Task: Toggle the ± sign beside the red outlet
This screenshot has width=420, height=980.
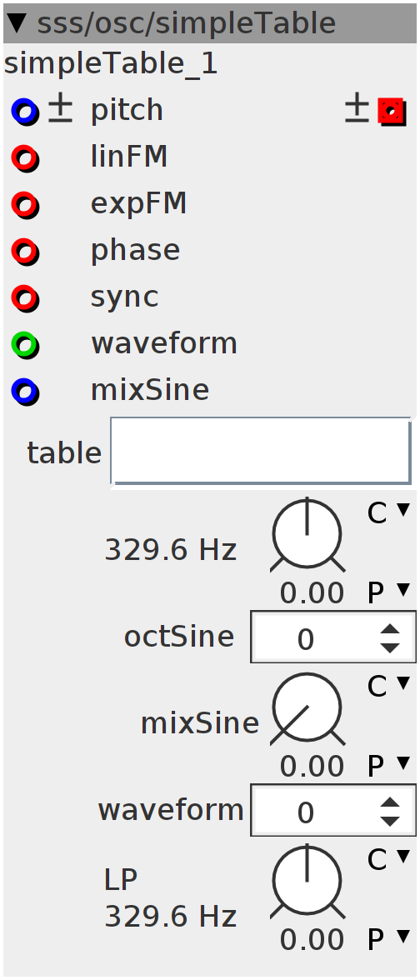Action: [357, 110]
